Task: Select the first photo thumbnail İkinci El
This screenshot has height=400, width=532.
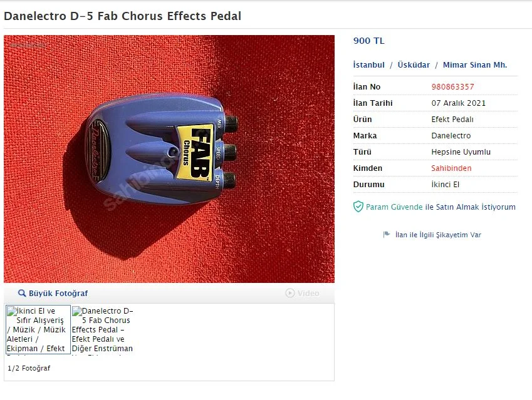Action: point(38,329)
